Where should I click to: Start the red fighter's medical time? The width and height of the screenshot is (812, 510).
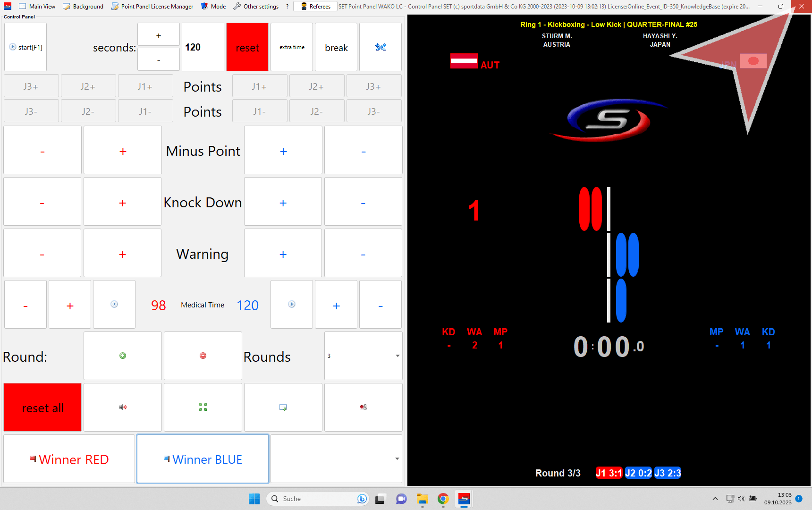[114, 305]
